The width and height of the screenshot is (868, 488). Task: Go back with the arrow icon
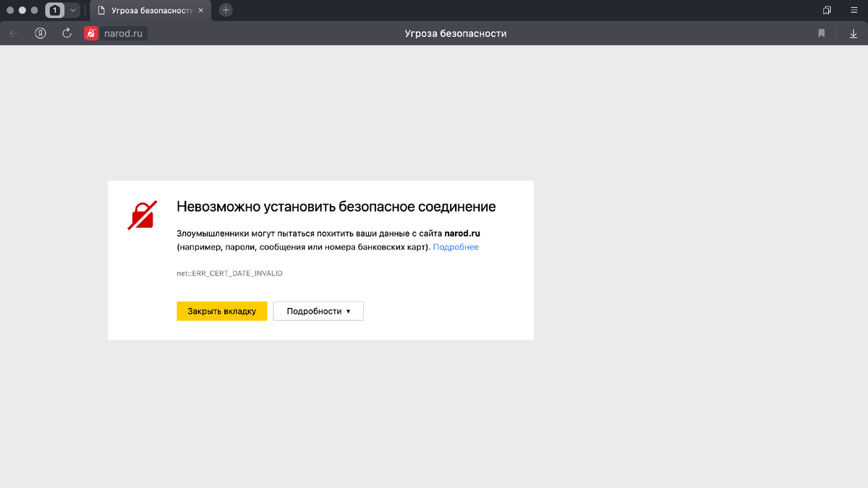point(14,33)
